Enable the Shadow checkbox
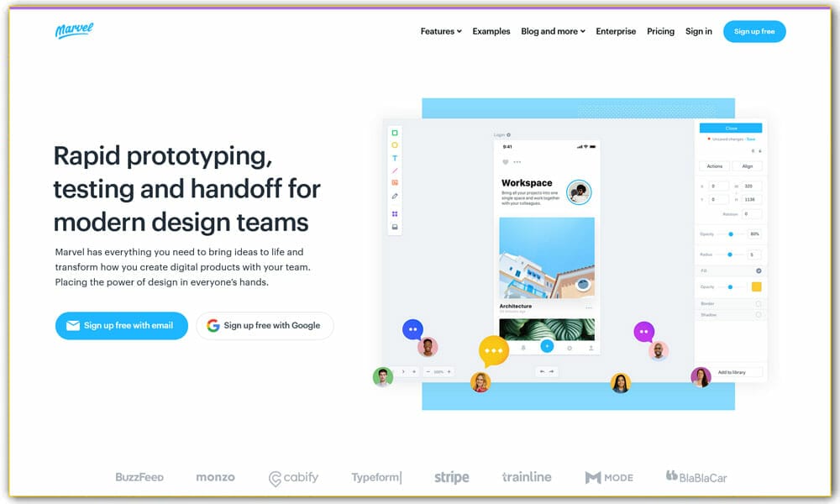The height and width of the screenshot is (504, 840). tap(759, 315)
